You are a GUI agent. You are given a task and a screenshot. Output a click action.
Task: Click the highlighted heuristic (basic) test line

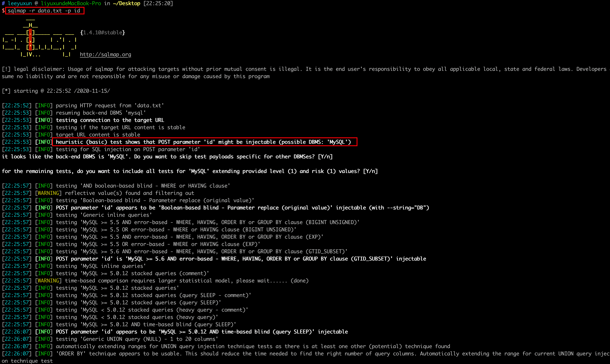pyautogui.click(x=203, y=142)
